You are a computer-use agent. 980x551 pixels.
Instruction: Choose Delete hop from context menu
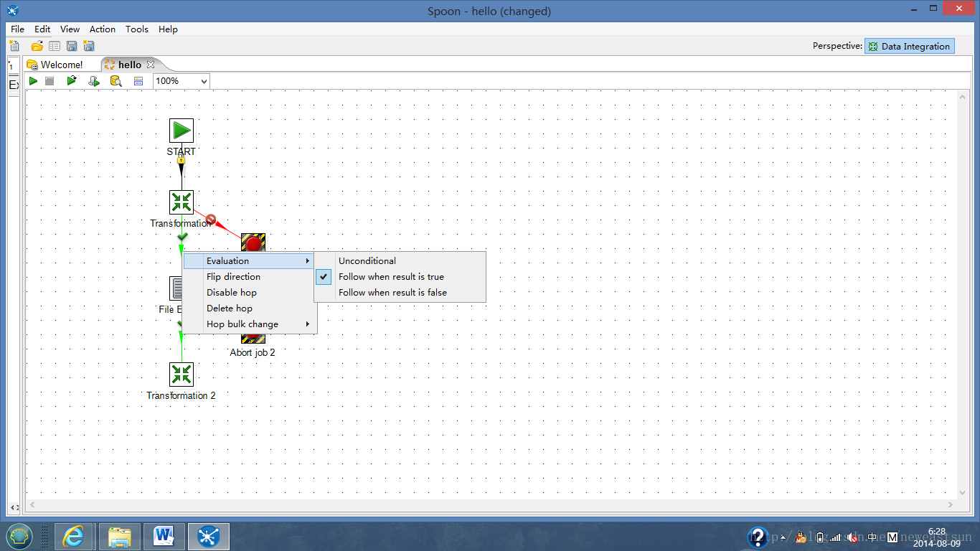coord(249,309)
